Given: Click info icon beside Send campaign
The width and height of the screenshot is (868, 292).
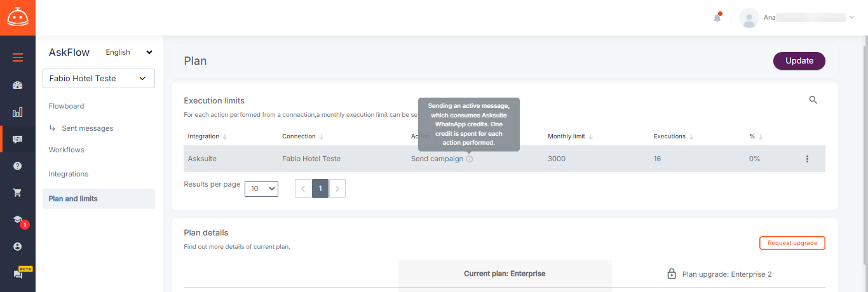Looking at the screenshot, I should coord(470,159).
